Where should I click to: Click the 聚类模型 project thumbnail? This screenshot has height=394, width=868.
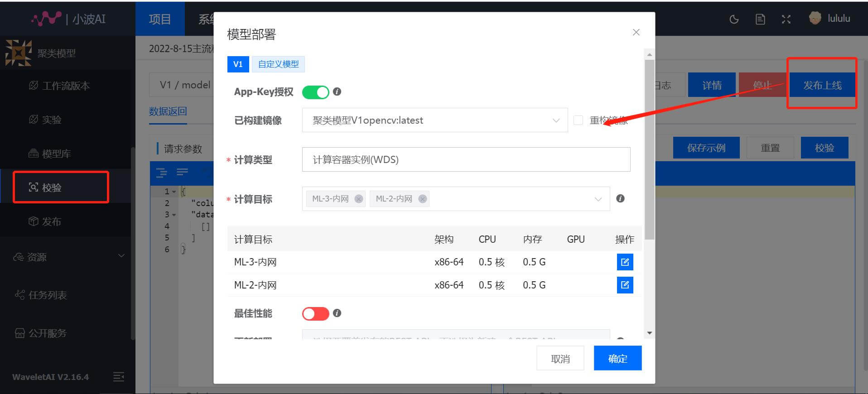(19, 53)
